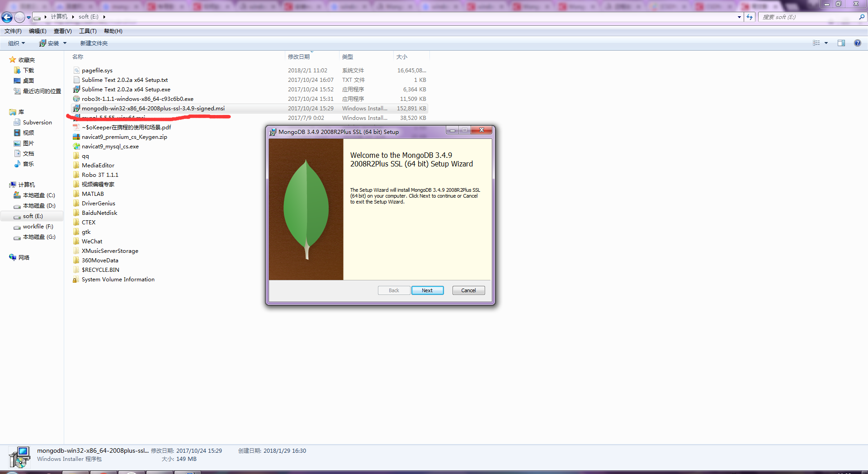Sort by 大小 column header
The width and height of the screenshot is (868, 474).
coord(402,57)
